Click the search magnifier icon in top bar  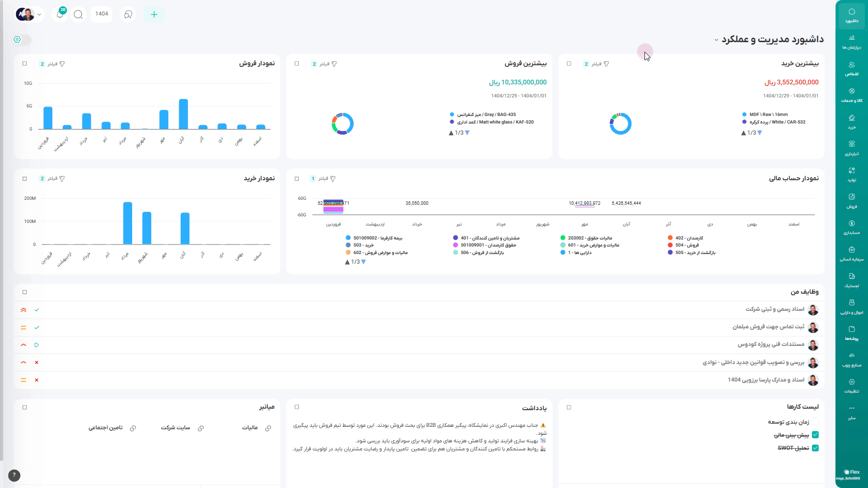78,15
